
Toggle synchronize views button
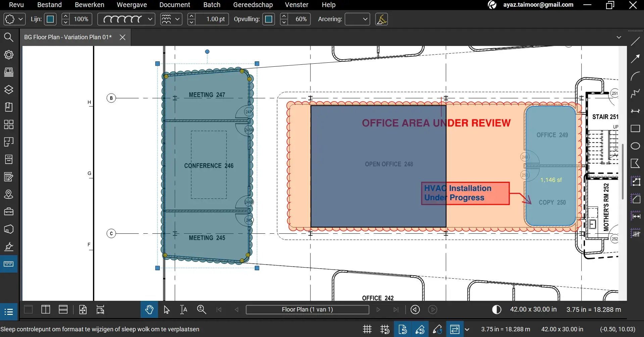[x=455, y=329]
